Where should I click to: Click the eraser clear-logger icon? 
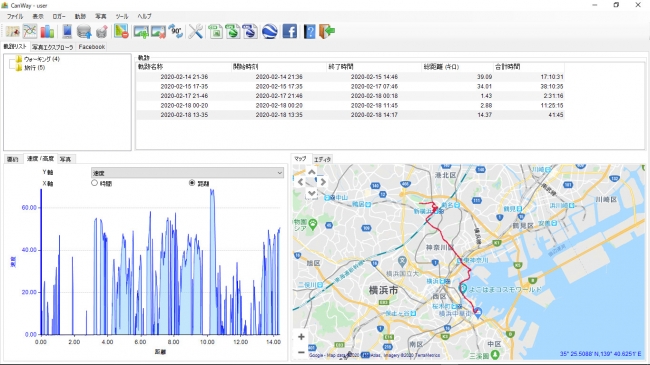coord(102,32)
